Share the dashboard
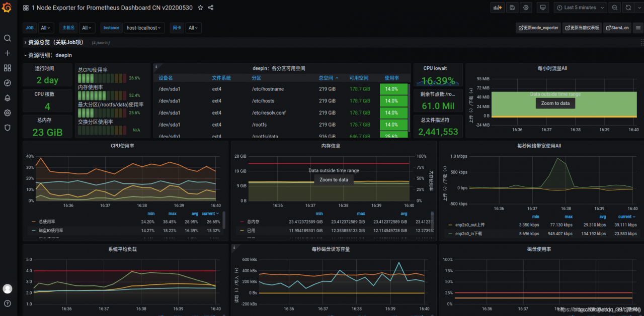The height and width of the screenshot is (316, 644). click(211, 8)
